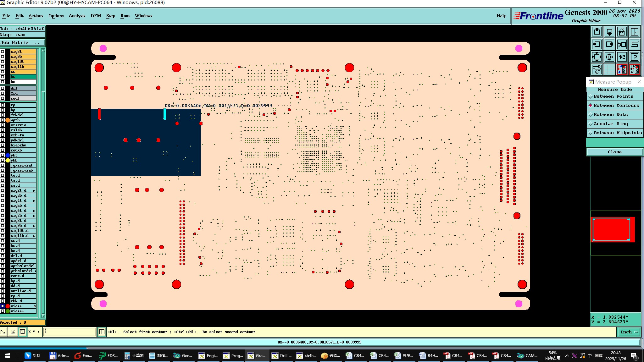Click the previous view undo icon
Screen dimensions: 644x362
(x=622, y=44)
